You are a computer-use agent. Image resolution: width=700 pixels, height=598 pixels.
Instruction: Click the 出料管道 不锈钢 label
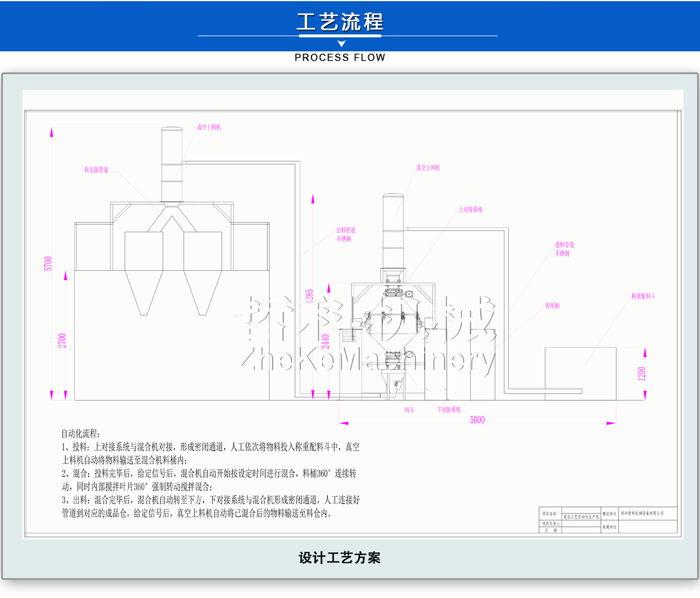coord(345,235)
